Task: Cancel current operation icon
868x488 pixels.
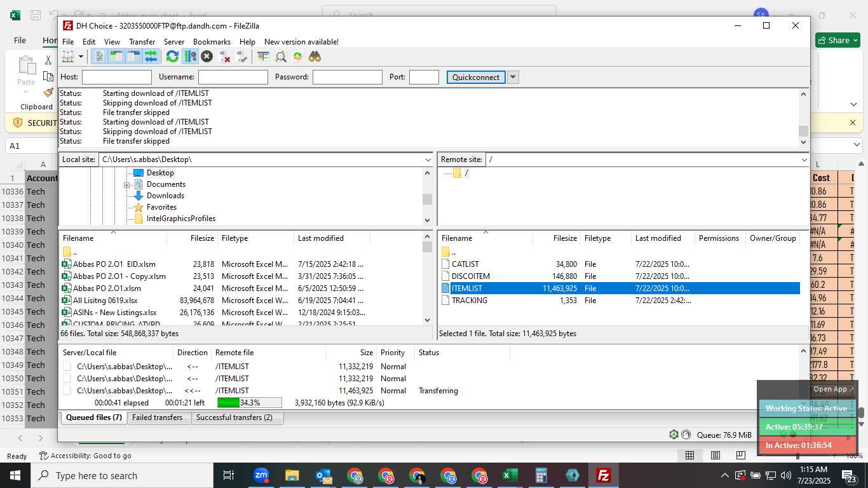Action: pyautogui.click(x=207, y=57)
